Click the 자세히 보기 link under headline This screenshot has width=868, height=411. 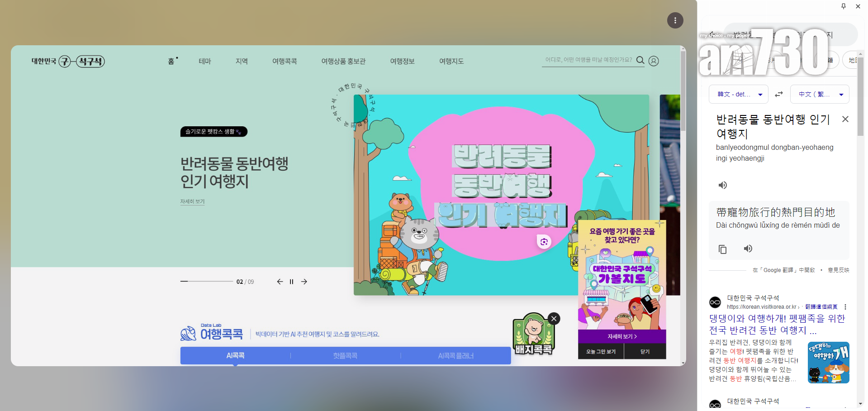click(x=192, y=201)
